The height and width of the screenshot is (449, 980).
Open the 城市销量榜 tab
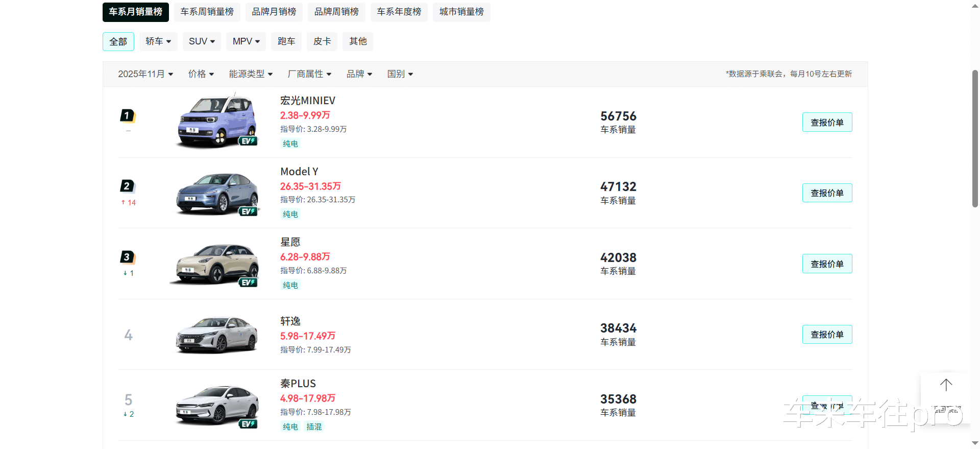pos(461,12)
